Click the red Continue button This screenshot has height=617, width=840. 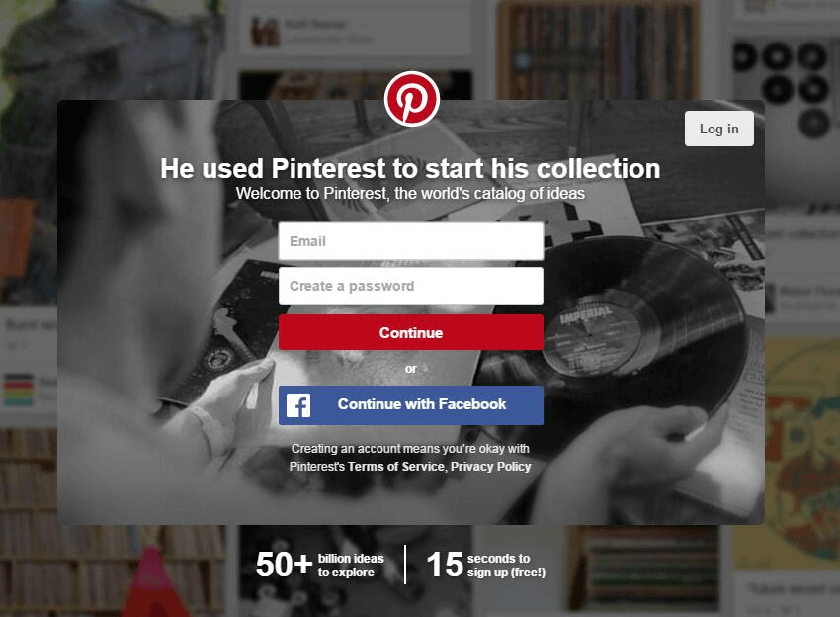[411, 332]
